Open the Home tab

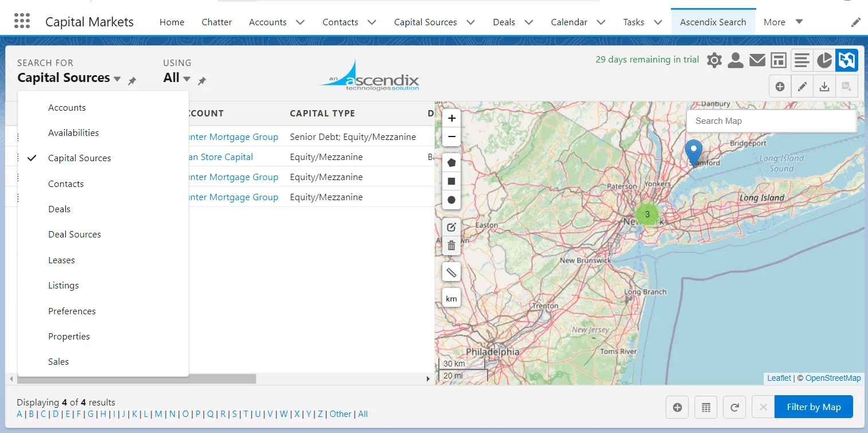tap(172, 22)
